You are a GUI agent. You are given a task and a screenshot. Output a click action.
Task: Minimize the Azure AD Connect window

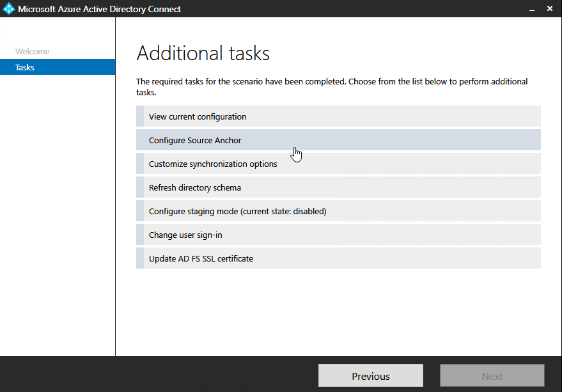(x=531, y=9)
